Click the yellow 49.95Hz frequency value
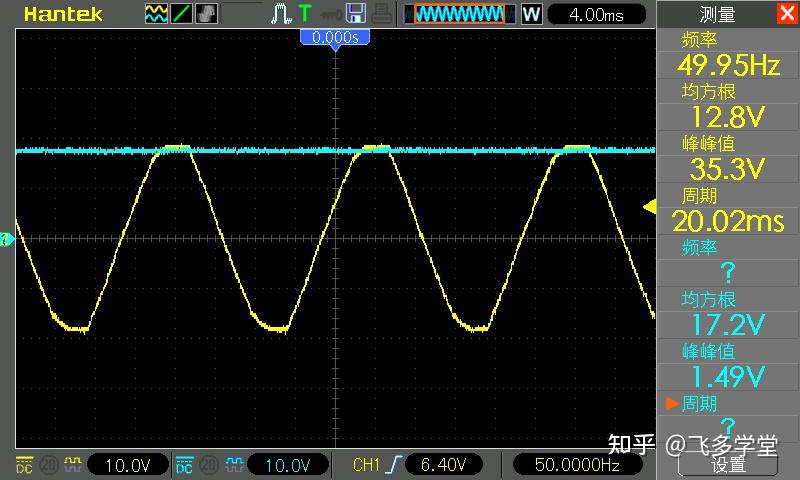Screen dimensions: 800x480 (728, 65)
